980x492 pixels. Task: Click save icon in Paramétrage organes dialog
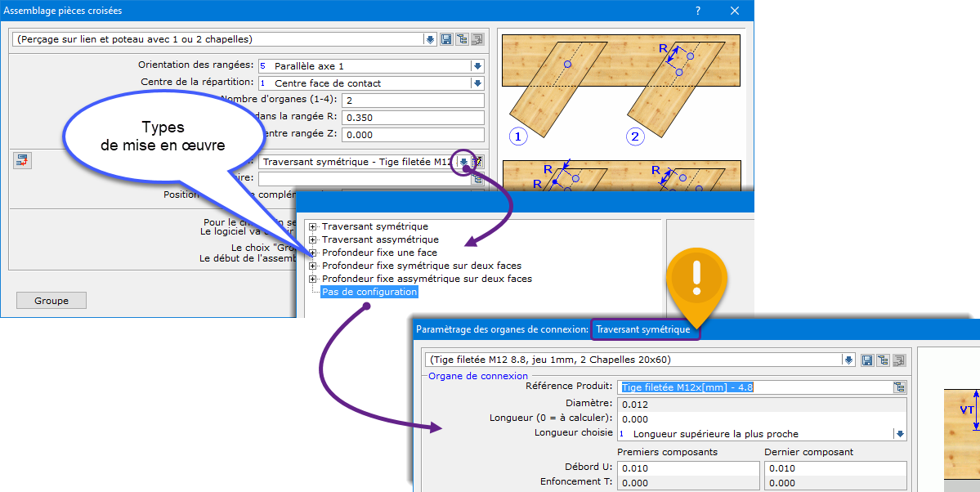pyautogui.click(x=868, y=360)
